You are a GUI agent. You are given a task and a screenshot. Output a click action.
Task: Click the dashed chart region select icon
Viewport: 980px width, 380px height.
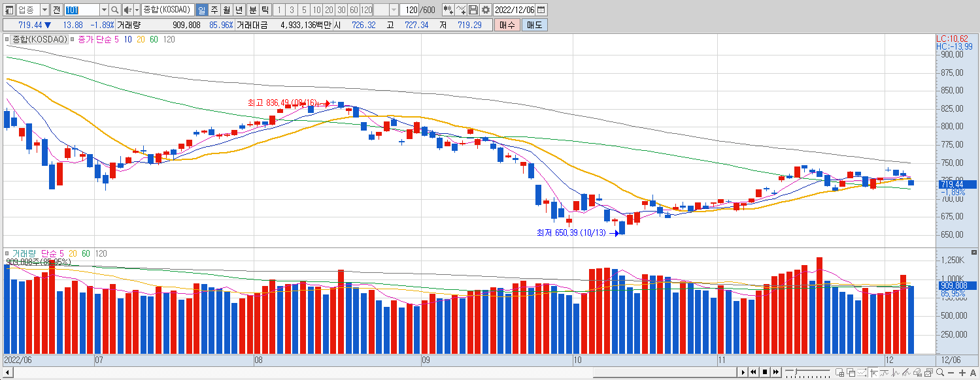862,373
